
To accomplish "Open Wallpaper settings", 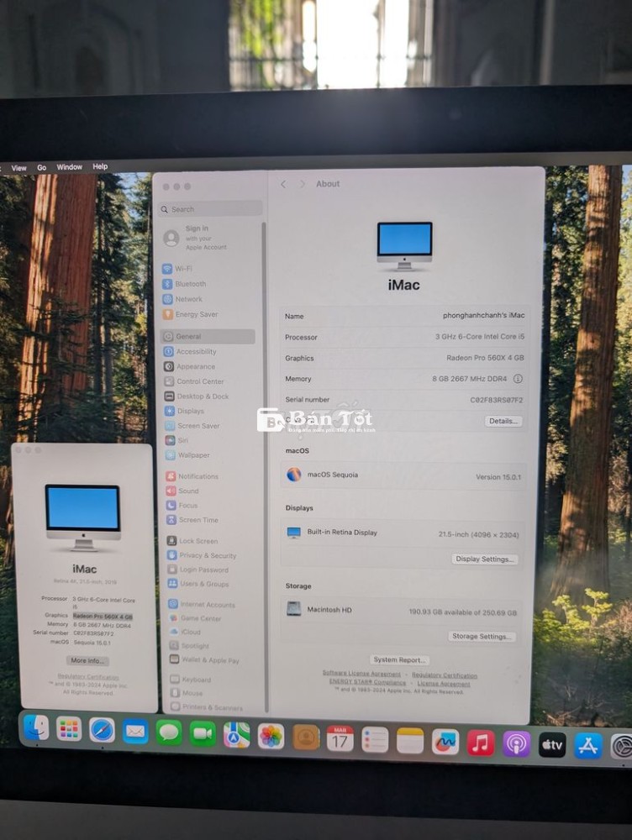I will (187, 455).
